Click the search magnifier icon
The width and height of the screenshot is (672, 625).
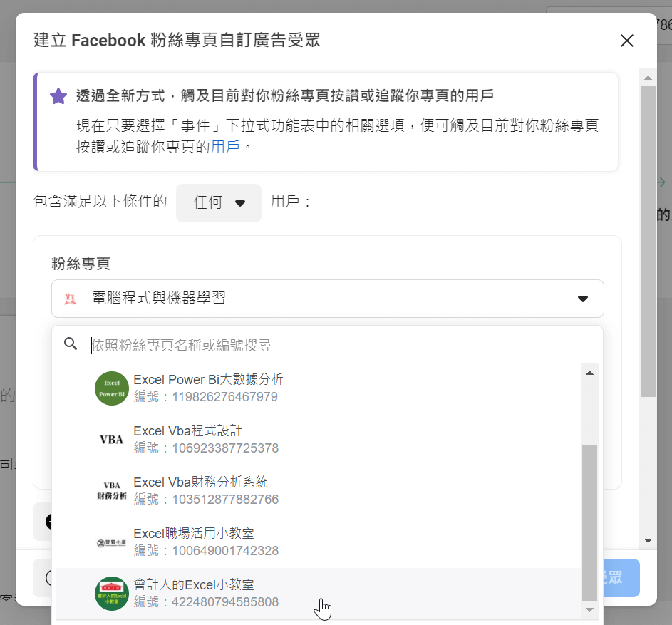coord(71,344)
